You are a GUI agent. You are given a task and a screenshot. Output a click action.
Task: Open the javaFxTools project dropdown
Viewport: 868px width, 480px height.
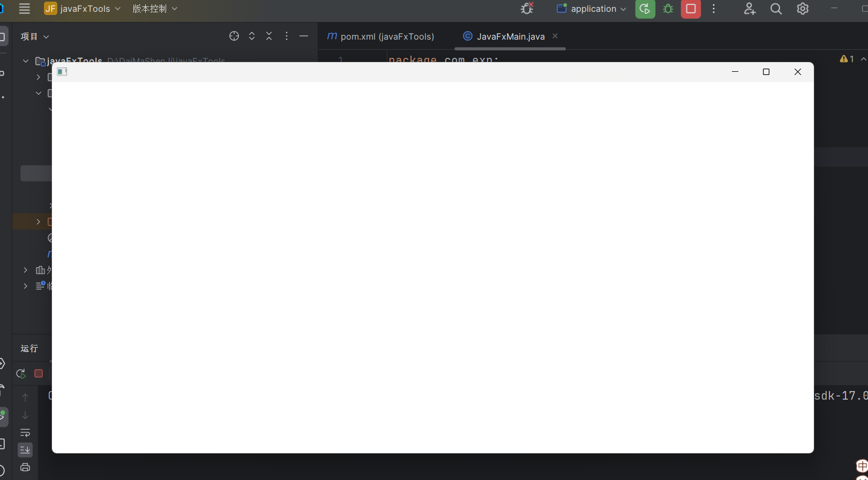83,9
